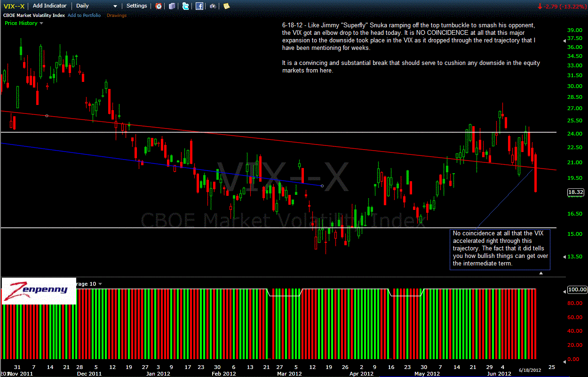This screenshot has width=588, height=377.
Task: Expand the Price History dropdown arrow
Action: point(41,23)
